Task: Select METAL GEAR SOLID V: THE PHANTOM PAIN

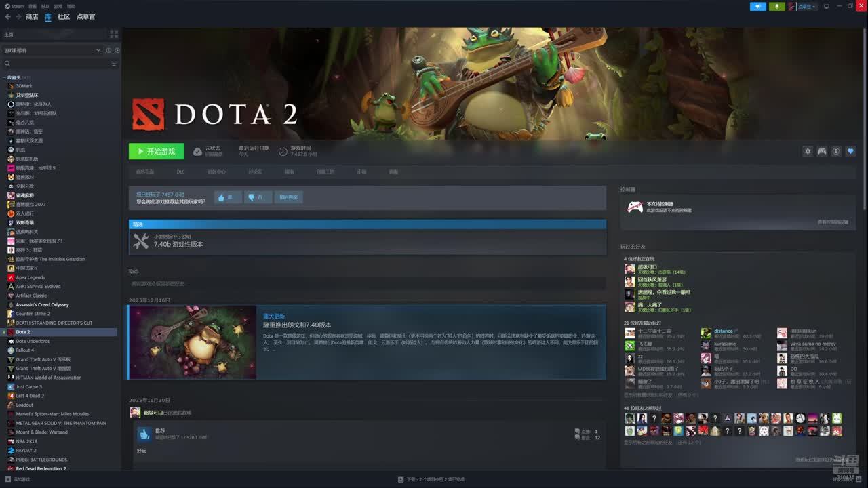Action: [61, 423]
